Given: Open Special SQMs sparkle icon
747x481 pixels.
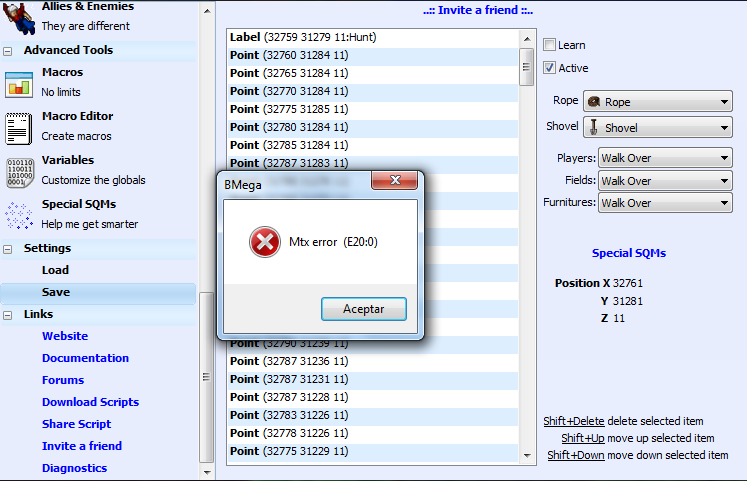Looking at the screenshot, I should pyautogui.click(x=19, y=214).
